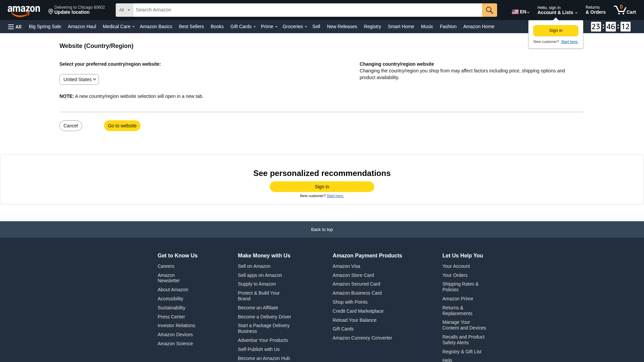Open Careers footer link

(166, 266)
